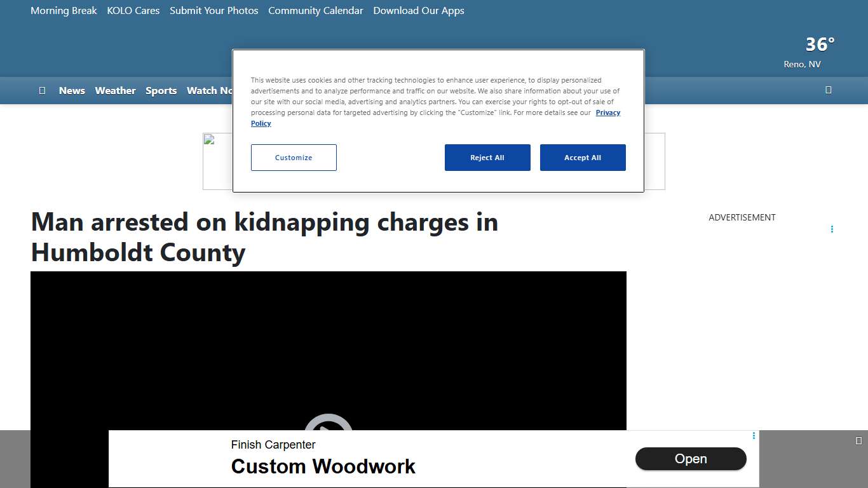
Task: Open the News menu
Action: coord(72,90)
